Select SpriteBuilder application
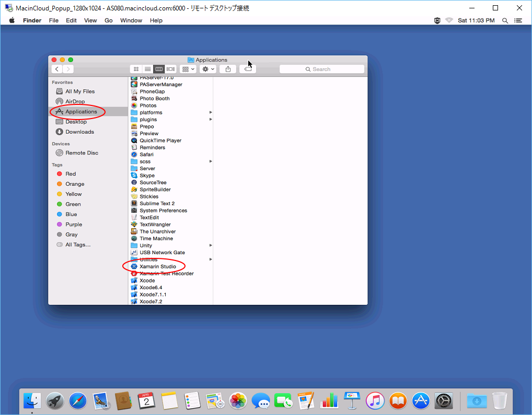The width and height of the screenshot is (532, 415). click(151, 189)
